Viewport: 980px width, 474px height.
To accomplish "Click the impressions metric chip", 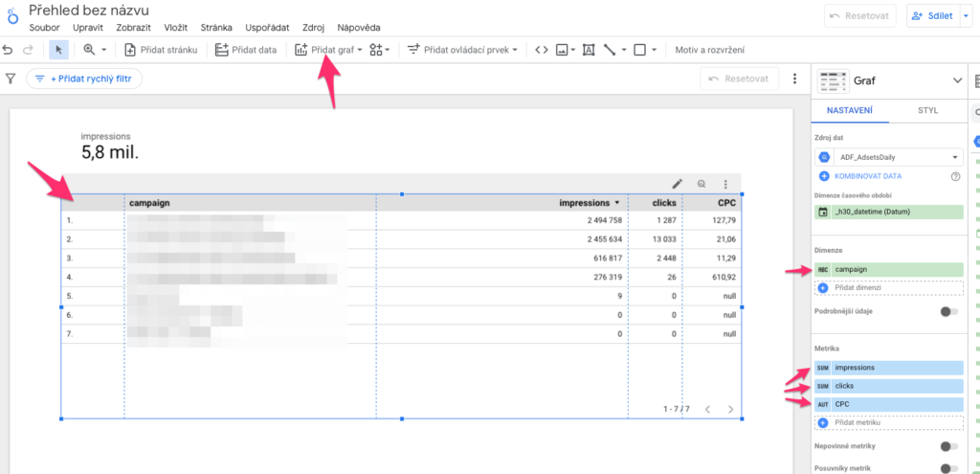I will 889,368.
